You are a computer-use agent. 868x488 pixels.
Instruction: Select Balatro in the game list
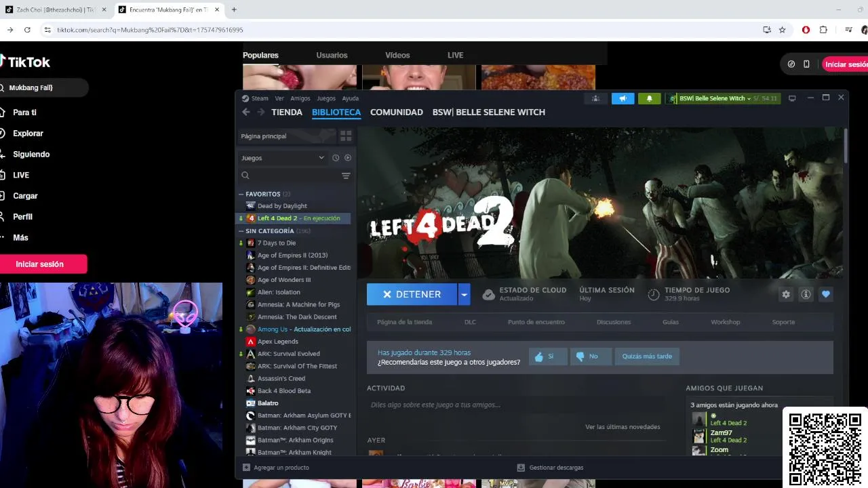point(268,403)
